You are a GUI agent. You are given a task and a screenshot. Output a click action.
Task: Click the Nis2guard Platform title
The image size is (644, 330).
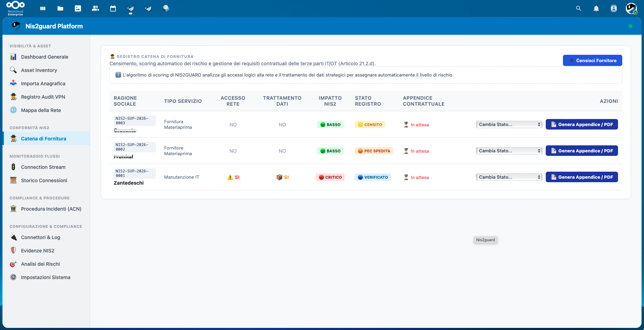54,26
